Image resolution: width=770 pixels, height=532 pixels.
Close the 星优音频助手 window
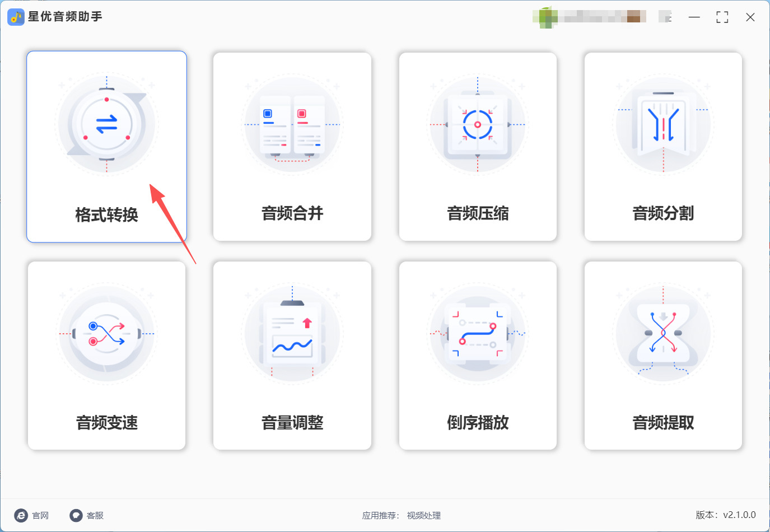[750, 17]
